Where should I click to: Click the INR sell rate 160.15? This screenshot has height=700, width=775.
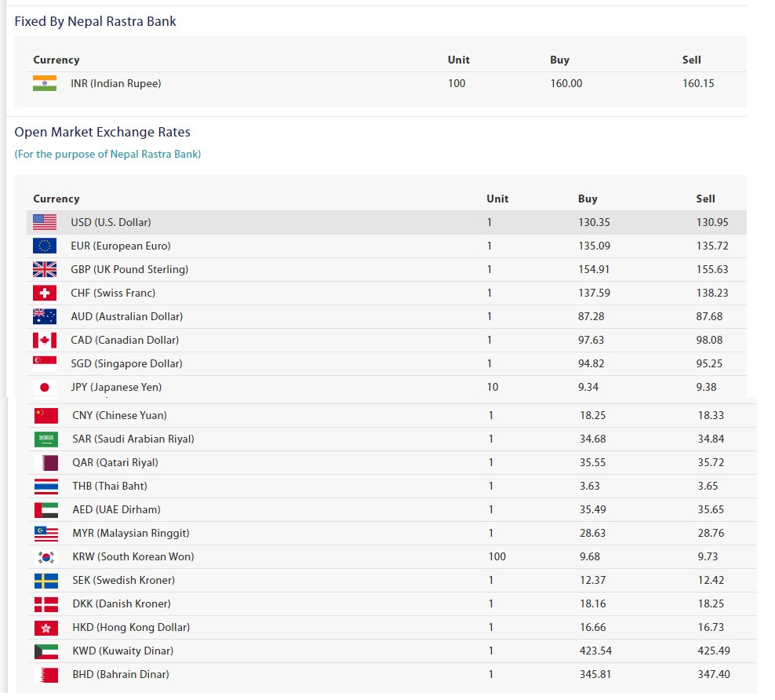698,83
